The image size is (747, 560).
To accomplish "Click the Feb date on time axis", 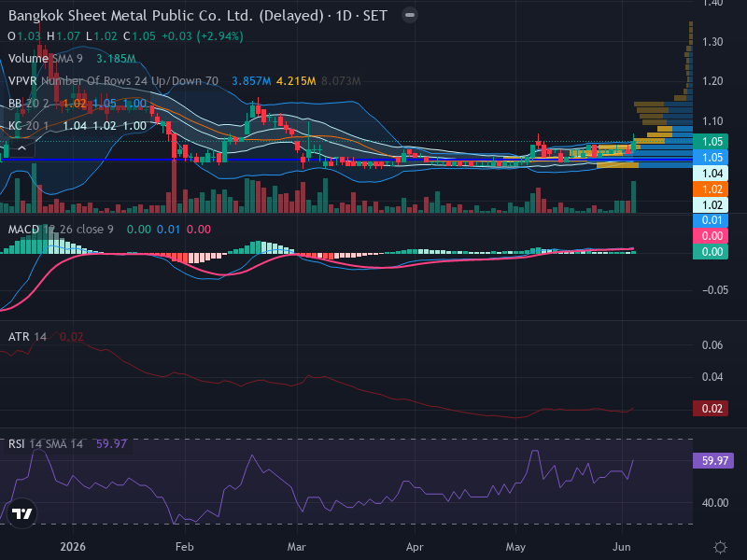I will point(184,547).
